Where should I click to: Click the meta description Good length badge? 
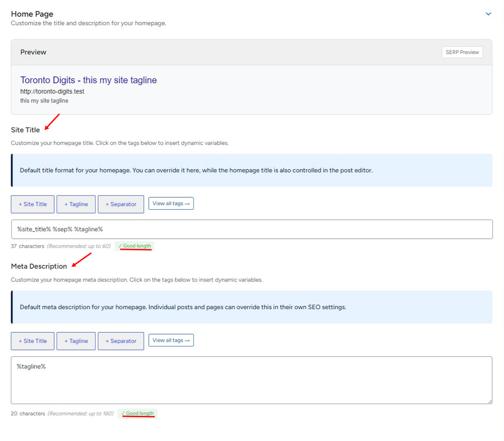coord(137,413)
